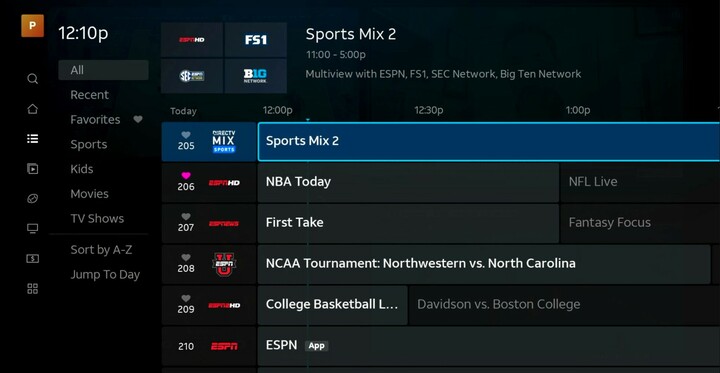Image resolution: width=720 pixels, height=373 pixels.
Task: Select the Recent filter
Action: pyautogui.click(x=90, y=95)
